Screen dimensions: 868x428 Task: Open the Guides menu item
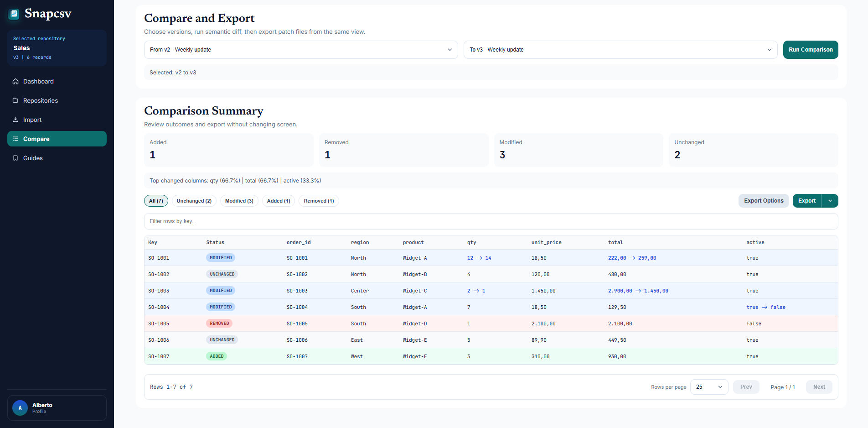pos(57,158)
